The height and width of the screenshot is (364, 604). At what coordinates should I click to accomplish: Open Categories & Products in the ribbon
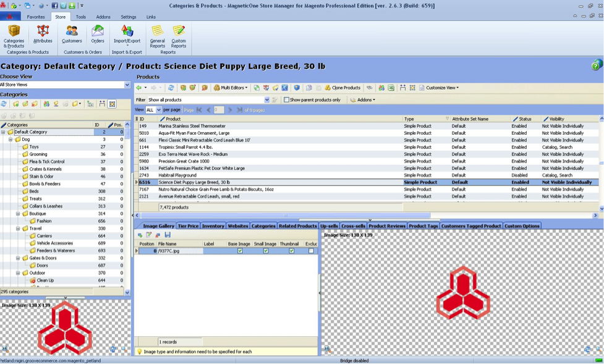pos(14,36)
